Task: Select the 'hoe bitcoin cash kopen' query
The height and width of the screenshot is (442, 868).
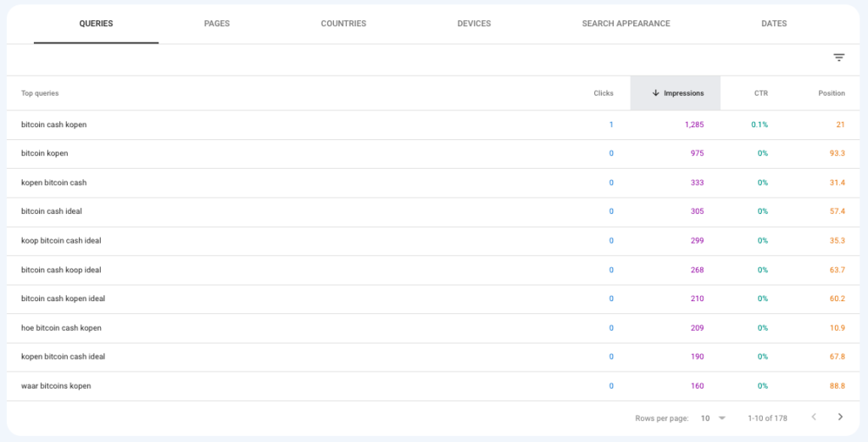Action: tap(61, 328)
